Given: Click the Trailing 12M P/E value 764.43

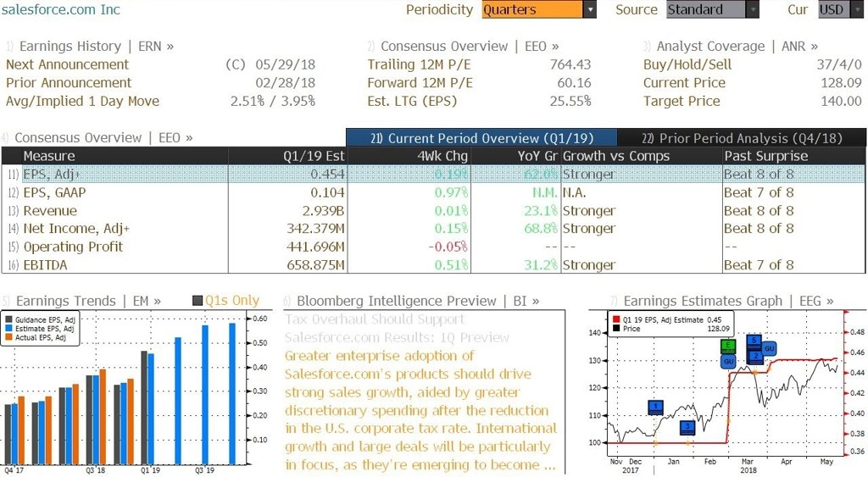Looking at the screenshot, I should point(570,64).
